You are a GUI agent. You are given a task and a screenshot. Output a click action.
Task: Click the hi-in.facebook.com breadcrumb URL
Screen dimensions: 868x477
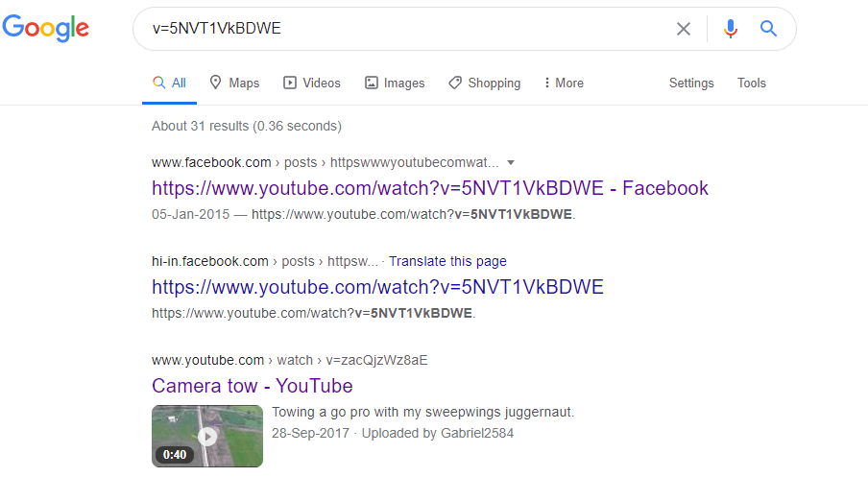pos(265,261)
